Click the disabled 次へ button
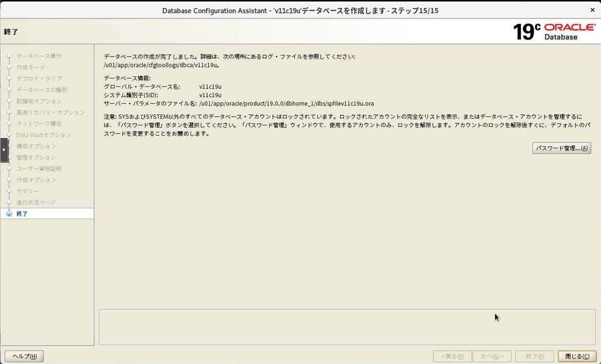This screenshot has height=364, width=601. click(492, 356)
